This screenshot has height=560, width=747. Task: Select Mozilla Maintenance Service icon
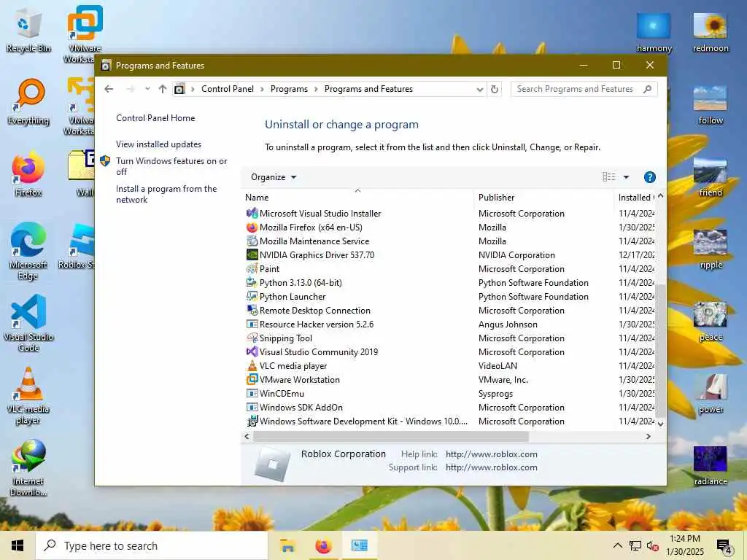(252, 241)
